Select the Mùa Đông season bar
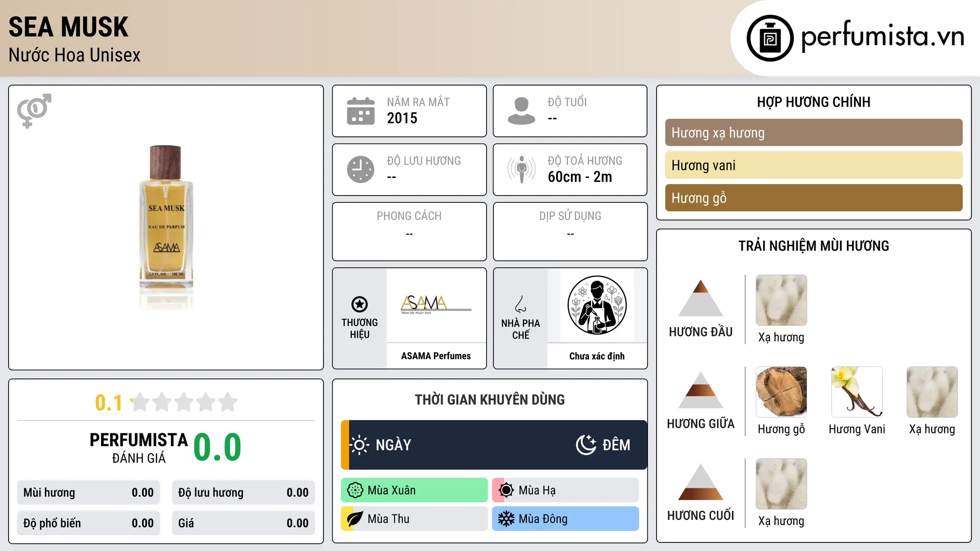Viewport: 980px width, 551px height. click(566, 519)
